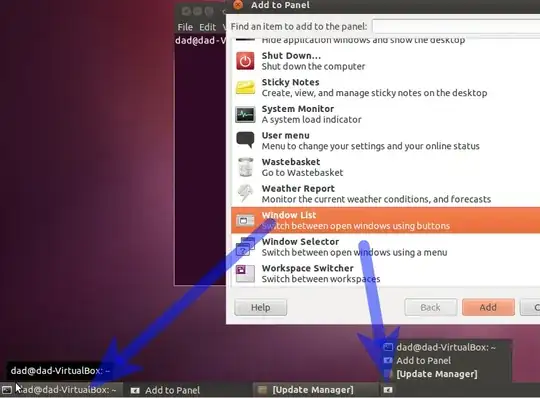Select the 'Wastebasket' list entry text
This screenshot has height=398, width=540.
click(291, 162)
